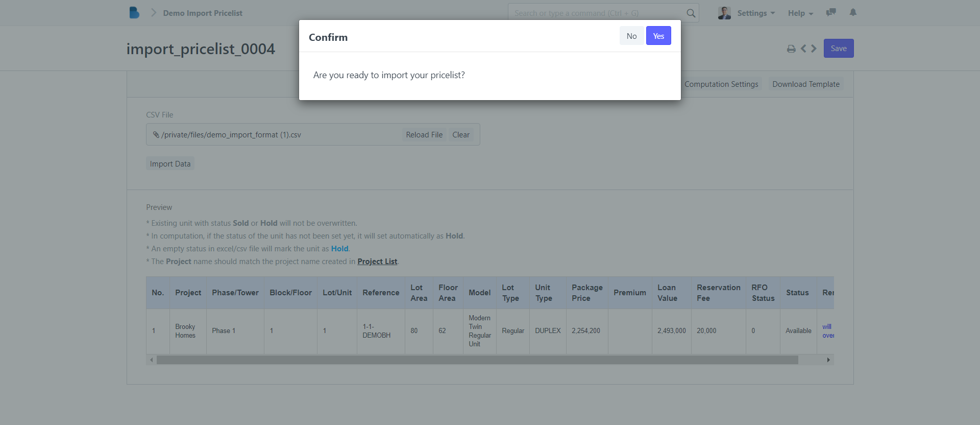Open the notifications bell
The image size is (980, 425).
click(853, 12)
